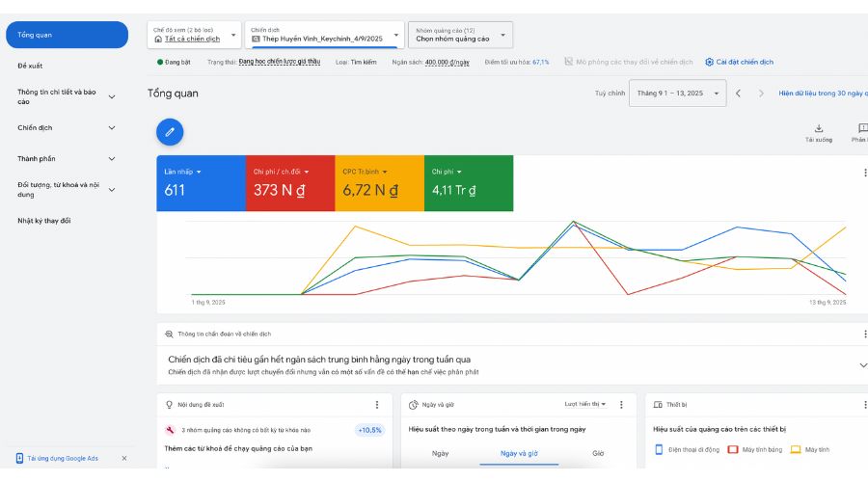Open Chế độ xem Tất cả chiến dịch dropdown
868x482 pixels.
pyautogui.click(x=194, y=35)
